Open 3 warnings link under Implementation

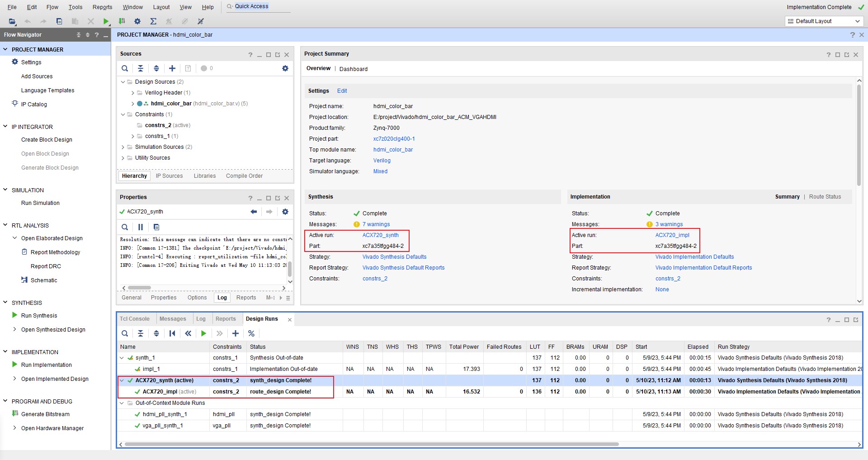pos(669,224)
